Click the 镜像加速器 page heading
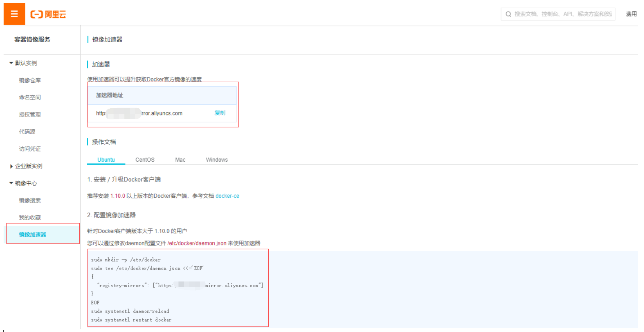This screenshot has width=644, height=332. click(x=107, y=39)
